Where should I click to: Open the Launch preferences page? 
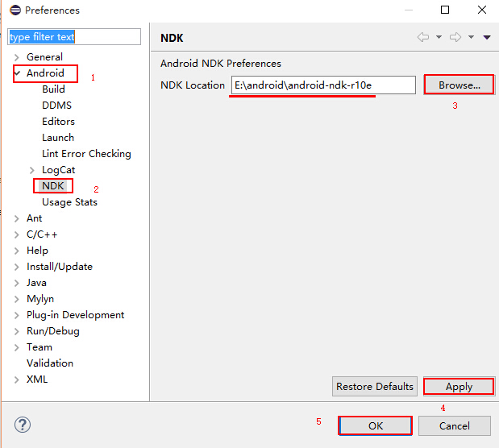[58, 138]
